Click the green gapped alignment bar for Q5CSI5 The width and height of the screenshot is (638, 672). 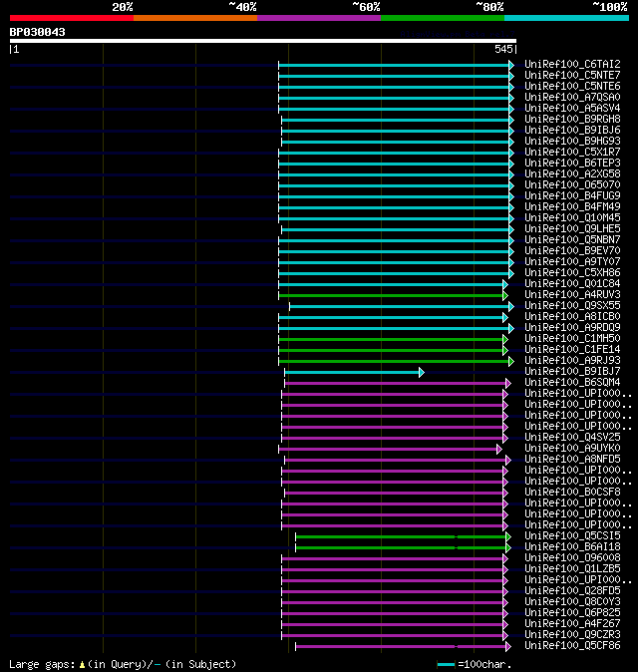point(401,537)
